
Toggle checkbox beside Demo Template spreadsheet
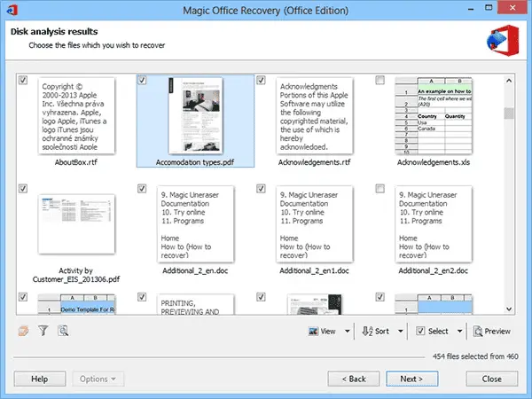point(23,297)
